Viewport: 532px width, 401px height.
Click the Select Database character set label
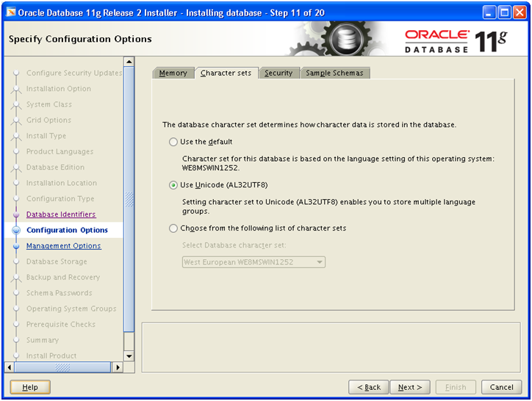234,245
